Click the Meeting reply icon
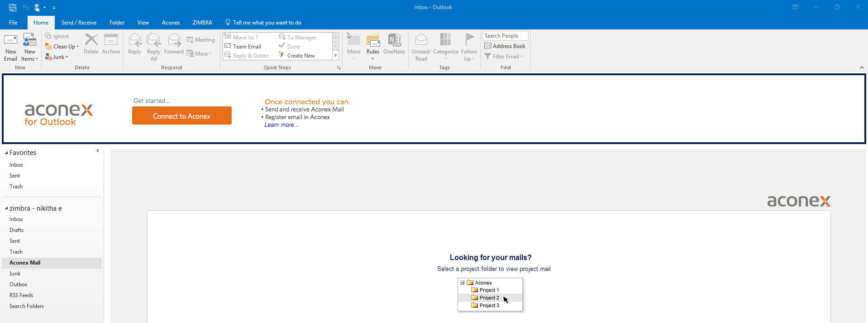 pyautogui.click(x=190, y=40)
